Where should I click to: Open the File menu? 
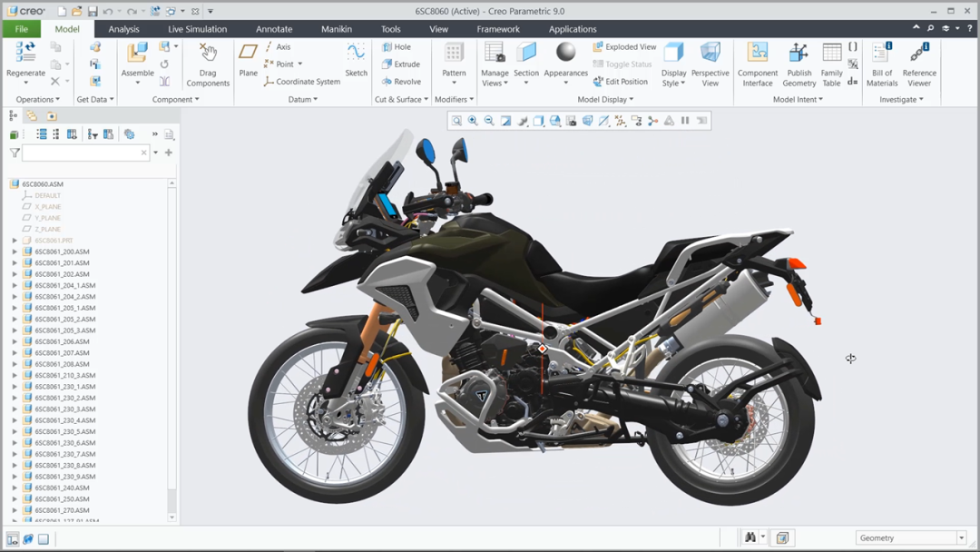[21, 29]
